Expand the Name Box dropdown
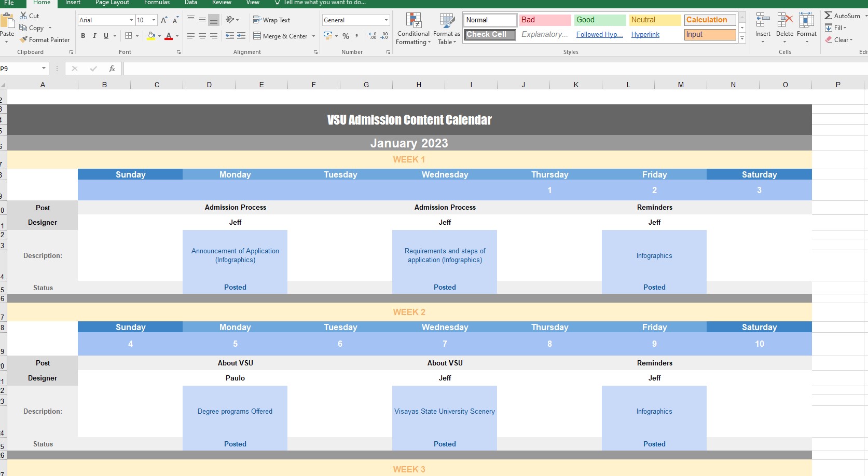Screen dimensions: 868x476 click(44, 69)
